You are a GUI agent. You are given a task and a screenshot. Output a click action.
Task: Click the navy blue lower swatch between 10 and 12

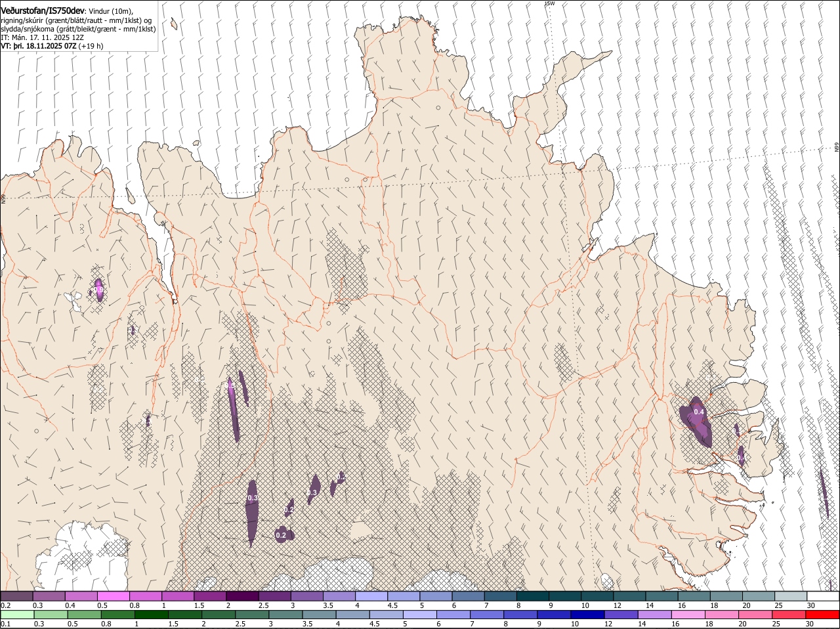coord(588,615)
